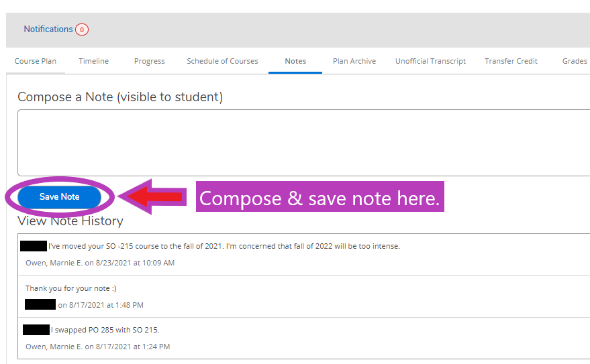The image size is (590, 364).
Task: Click inside the Compose a Note text box
Action: tap(303, 143)
